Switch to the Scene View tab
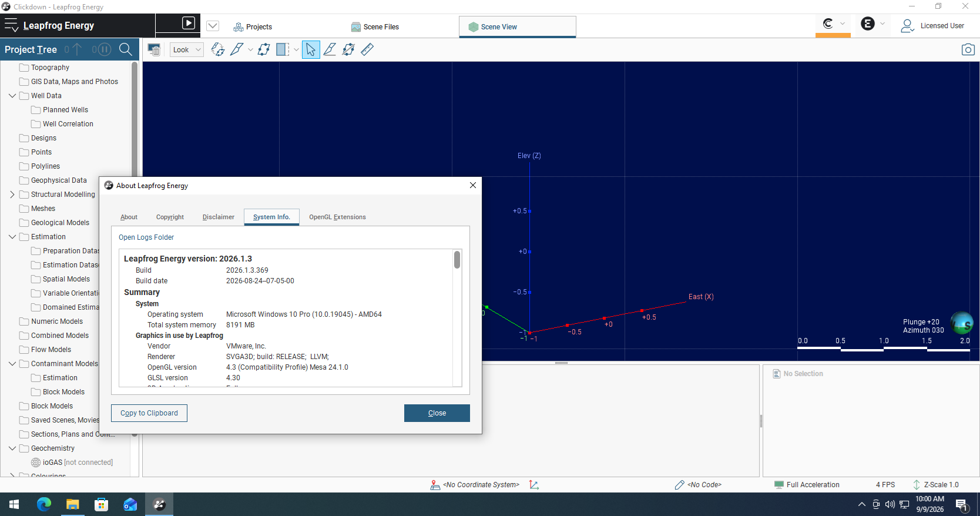This screenshot has height=516, width=980. (517, 26)
